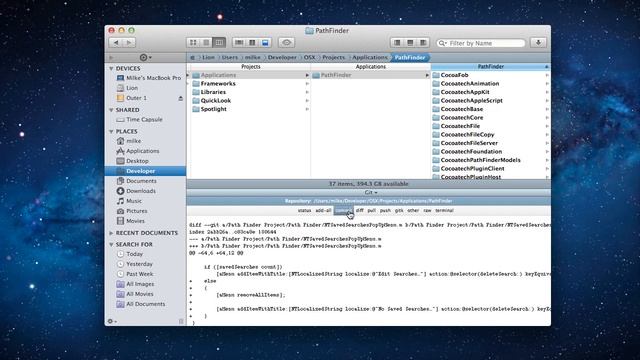Click the git push button
The width and height of the screenshot is (640, 360).
point(385,211)
